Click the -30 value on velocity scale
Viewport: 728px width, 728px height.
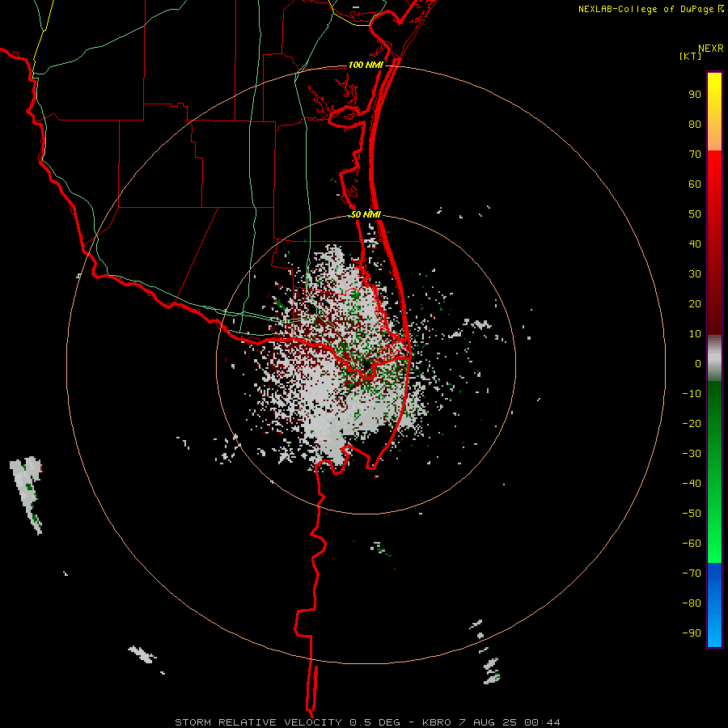pos(692,454)
